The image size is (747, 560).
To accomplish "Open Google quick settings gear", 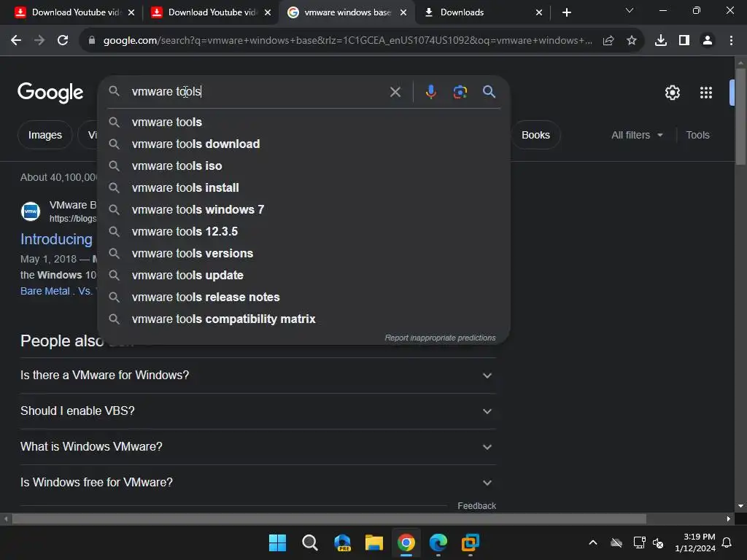I will tap(672, 93).
